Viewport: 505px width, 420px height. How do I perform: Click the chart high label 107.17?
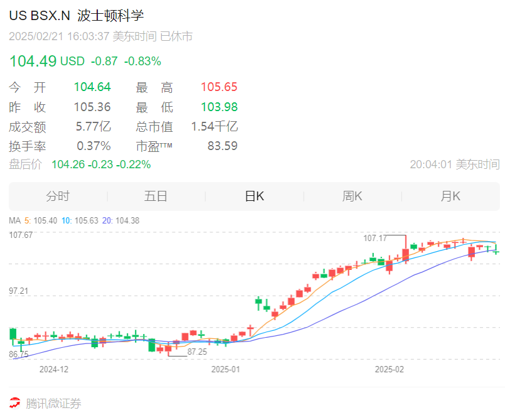pyautogui.click(x=375, y=238)
